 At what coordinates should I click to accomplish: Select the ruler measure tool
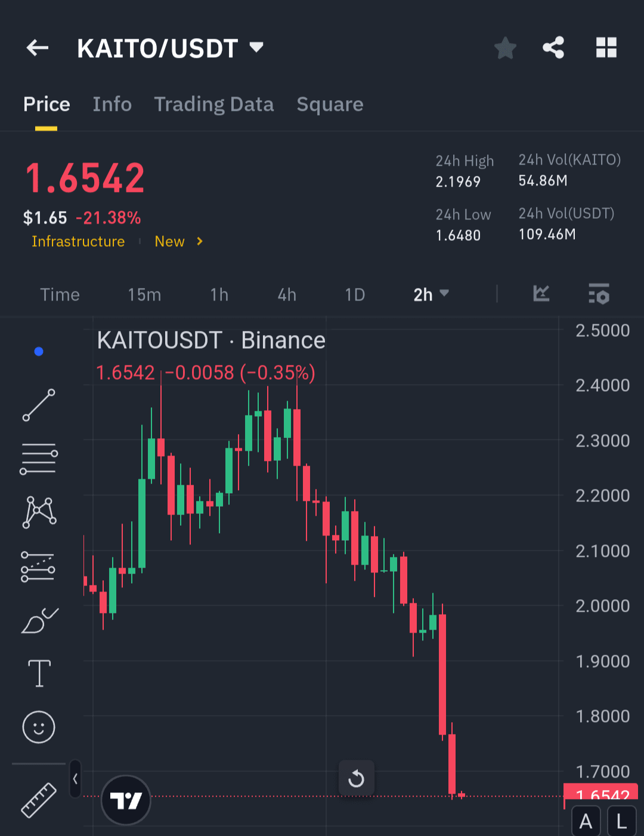pos(39,800)
